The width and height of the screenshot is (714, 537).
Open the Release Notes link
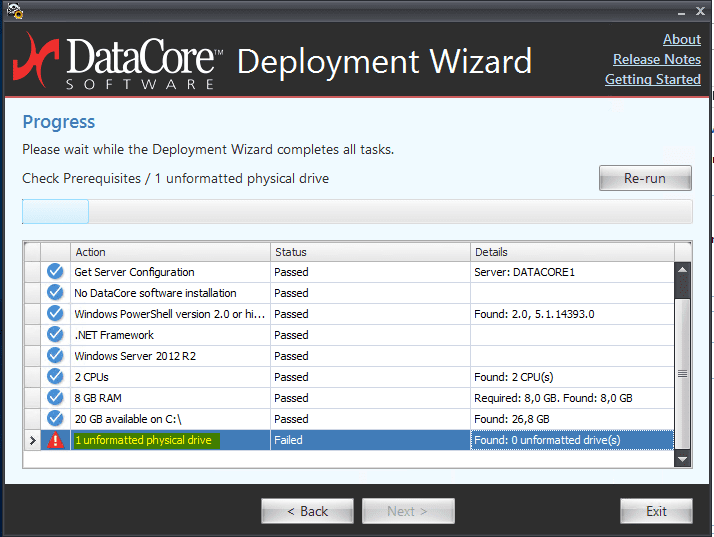(x=657, y=59)
